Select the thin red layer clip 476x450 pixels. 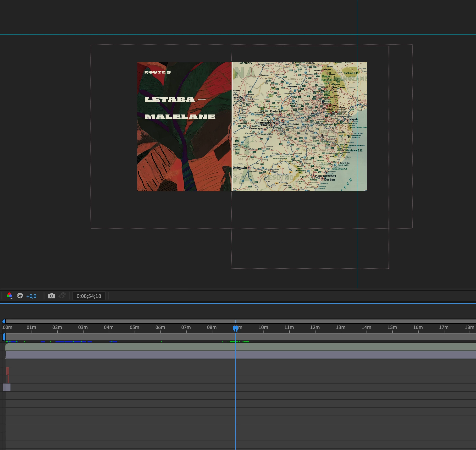8,379
